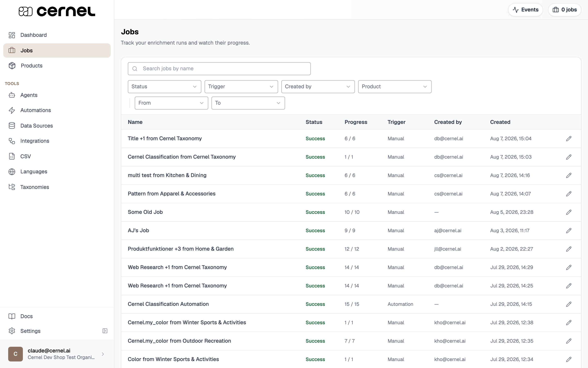Edit the AJ's Job row
Image resolution: width=588 pixels, height=368 pixels.
[x=569, y=230]
